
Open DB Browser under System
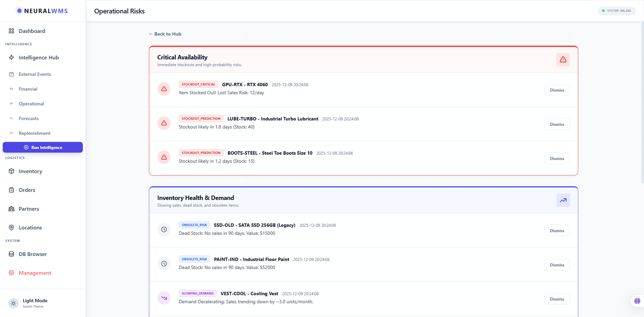pos(33,254)
